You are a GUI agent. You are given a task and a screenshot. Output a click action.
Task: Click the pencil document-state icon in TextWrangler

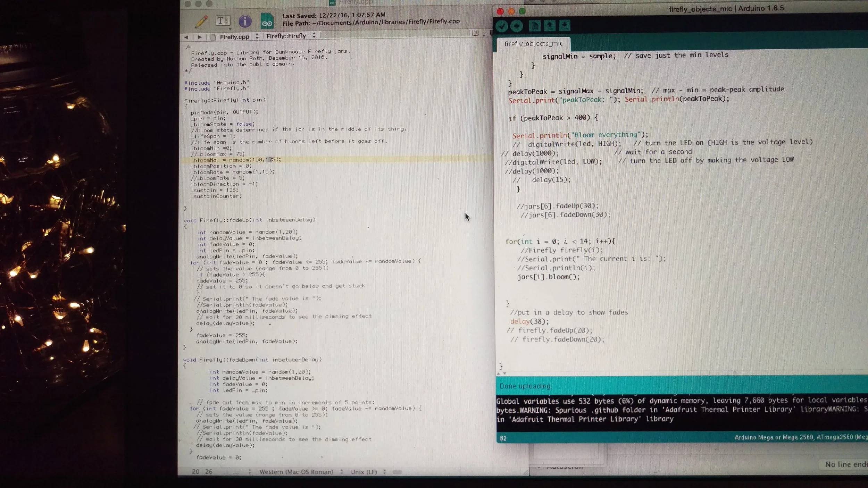(x=201, y=22)
